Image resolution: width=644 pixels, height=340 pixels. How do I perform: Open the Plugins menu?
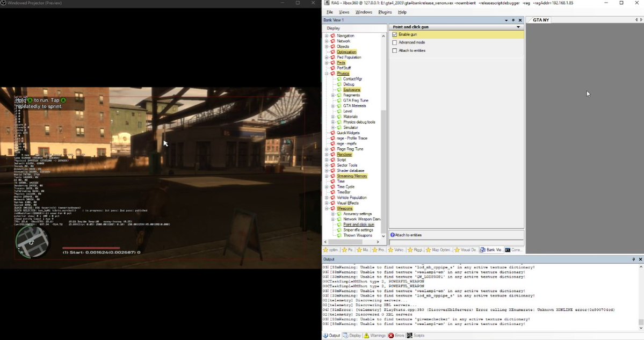click(385, 12)
